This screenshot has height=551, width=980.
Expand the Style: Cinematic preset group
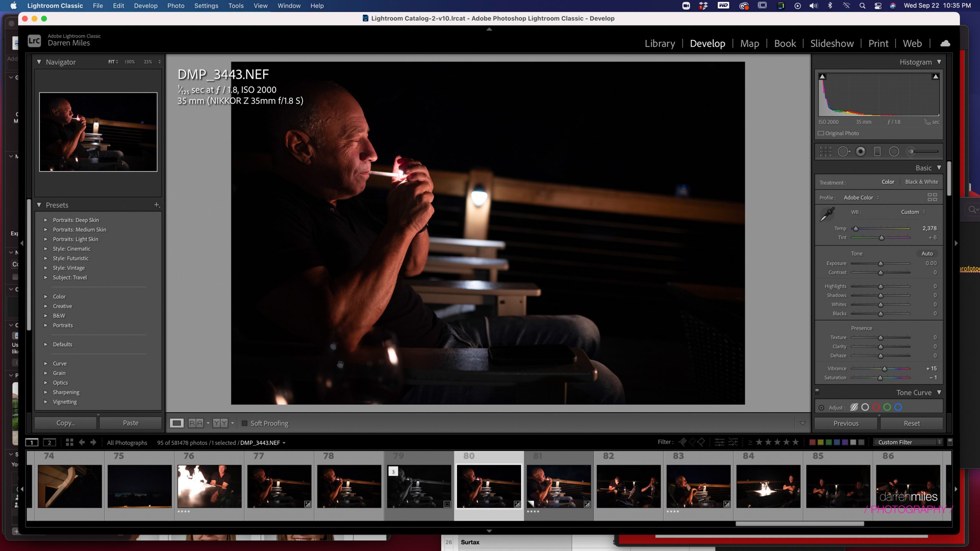click(46, 249)
